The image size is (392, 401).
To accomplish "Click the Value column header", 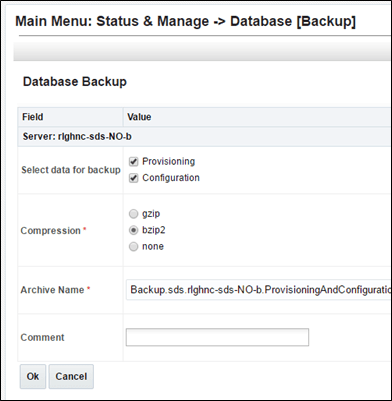I will point(257,117).
